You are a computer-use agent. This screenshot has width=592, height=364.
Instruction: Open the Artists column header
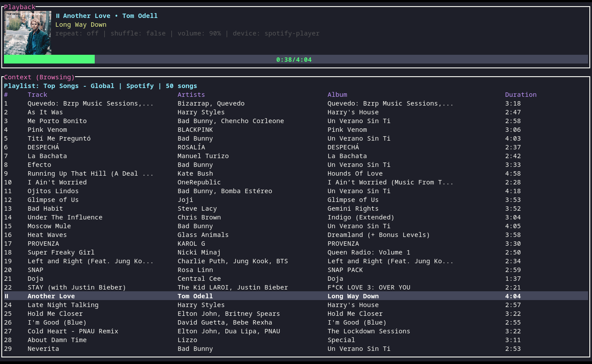click(191, 95)
